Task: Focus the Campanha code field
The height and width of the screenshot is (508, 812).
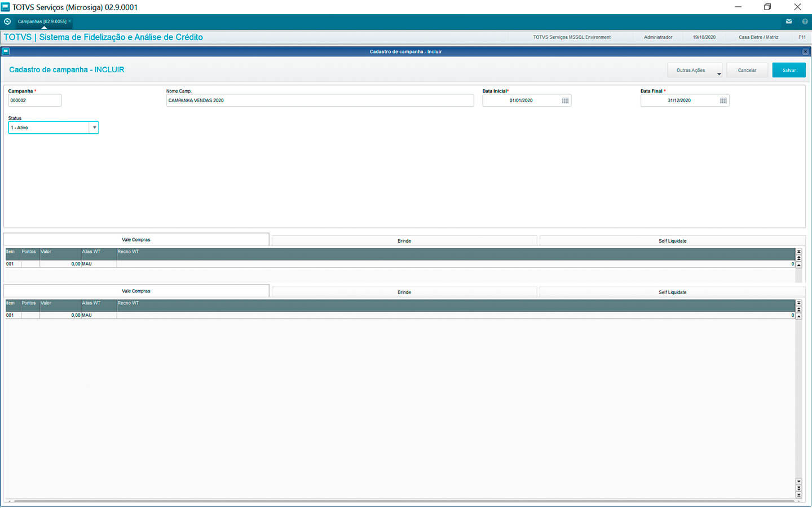Action: click(34, 100)
